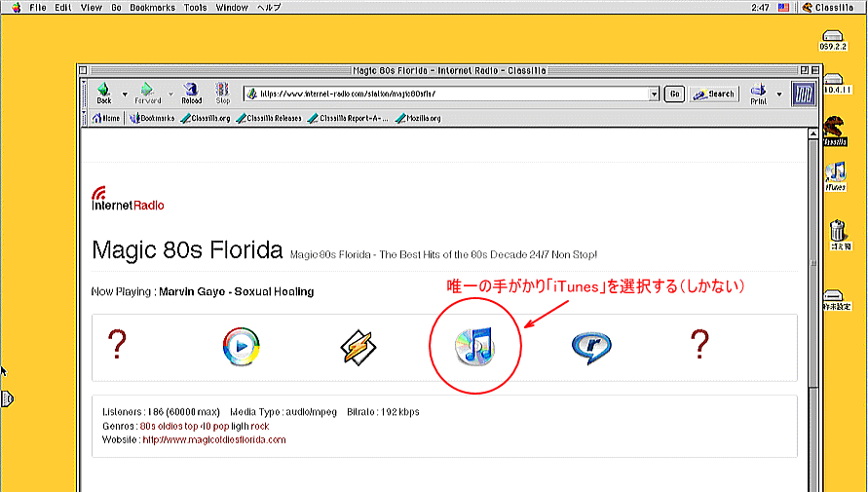Viewport: 868px width, 492px height.
Task: Open the magicoldiesflorida.com website link
Action: (x=214, y=440)
